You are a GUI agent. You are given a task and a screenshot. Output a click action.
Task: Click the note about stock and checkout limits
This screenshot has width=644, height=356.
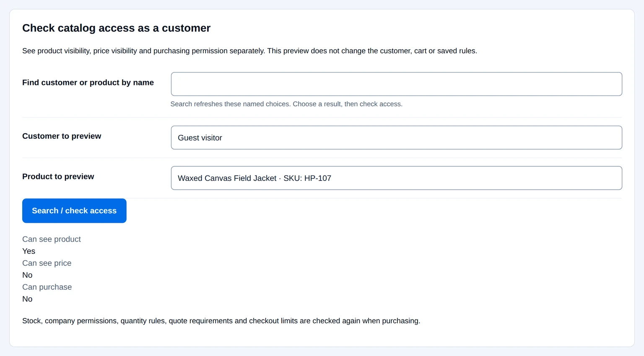(x=221, y=321)
